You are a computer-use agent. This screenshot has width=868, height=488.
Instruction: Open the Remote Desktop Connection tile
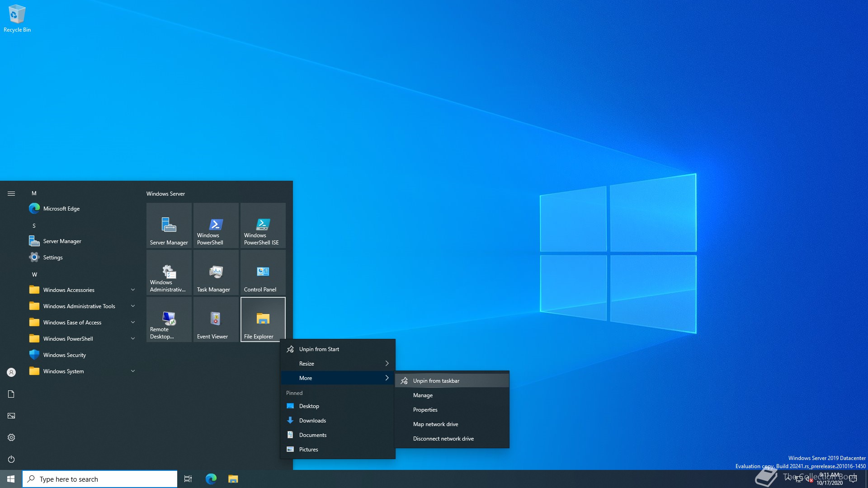coord(169,319)
